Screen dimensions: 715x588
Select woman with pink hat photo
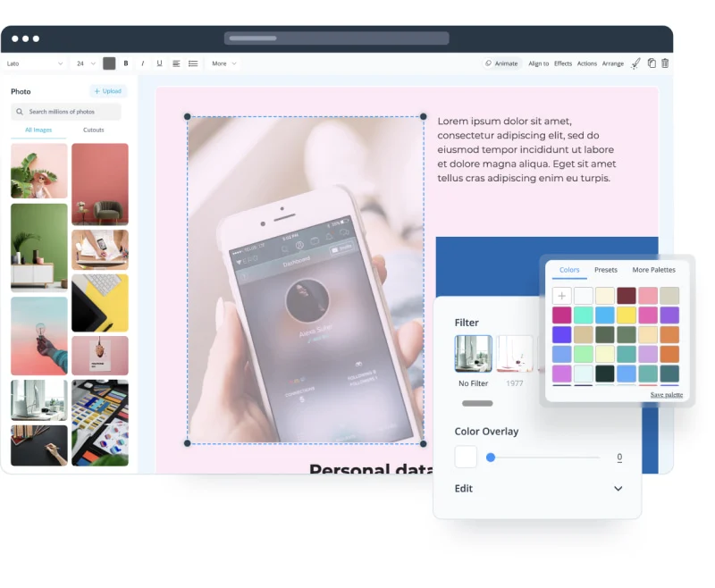click(39, 171)
